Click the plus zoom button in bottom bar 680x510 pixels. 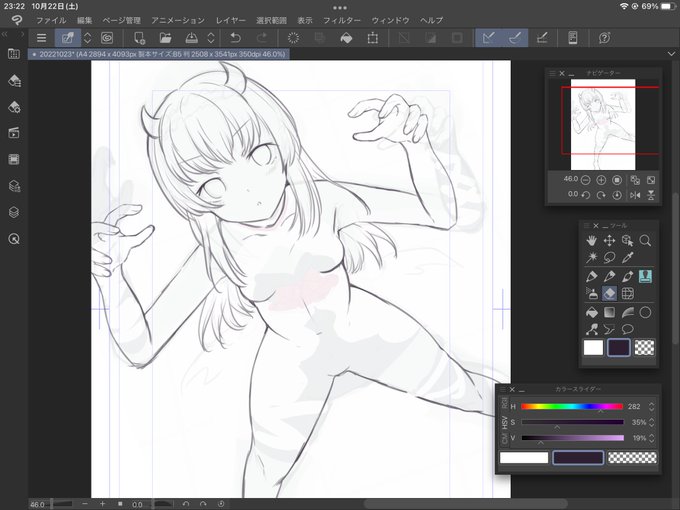102,504
